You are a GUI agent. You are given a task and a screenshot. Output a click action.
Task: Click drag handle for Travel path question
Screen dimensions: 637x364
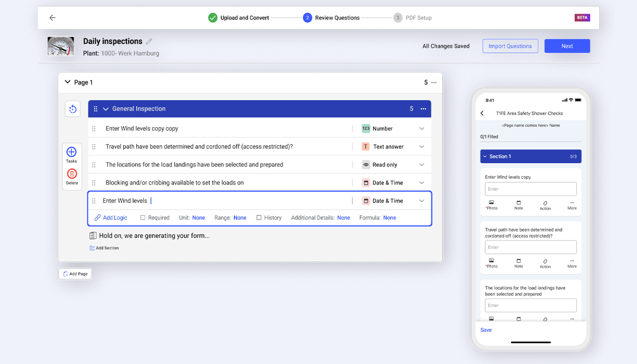94,147
